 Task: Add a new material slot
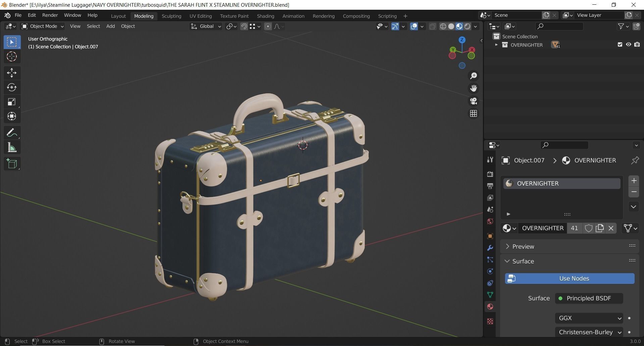click(x=634, y=181)
